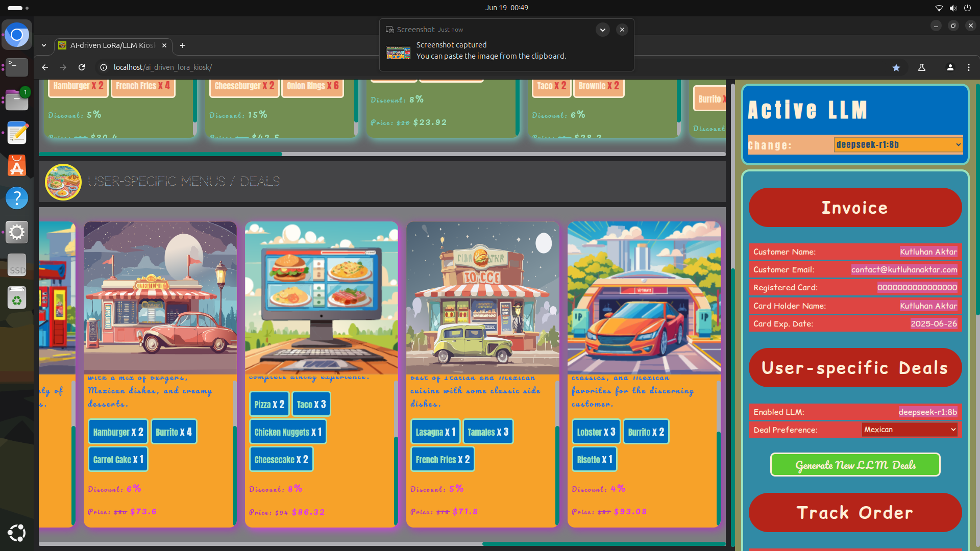Open Ubuntu Software from the dock
This screenshot has height=551, width=980.
pyautogui.click(x=17, y=166)
